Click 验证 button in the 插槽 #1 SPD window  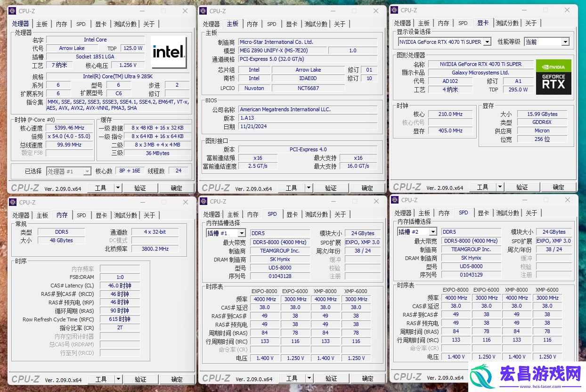pos(332,378)
